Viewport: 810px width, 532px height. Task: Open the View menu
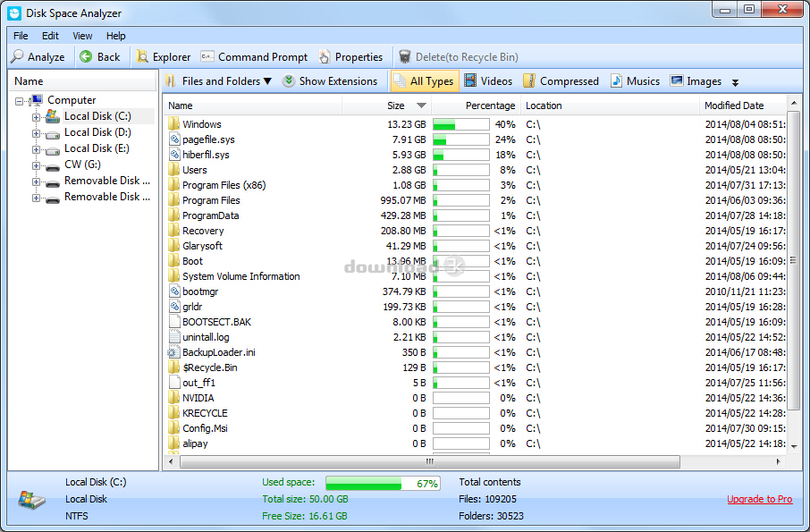82,36
